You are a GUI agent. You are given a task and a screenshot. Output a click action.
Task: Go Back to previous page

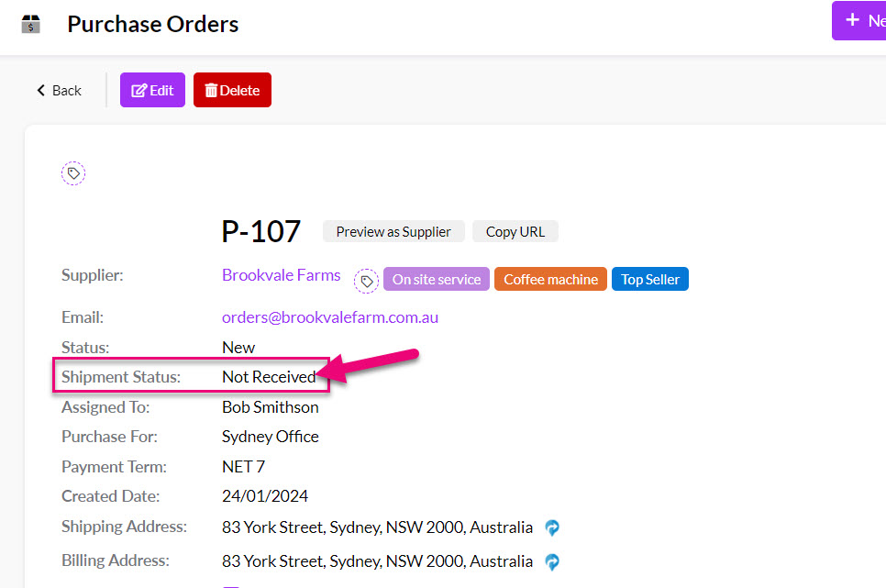[60, 91]
